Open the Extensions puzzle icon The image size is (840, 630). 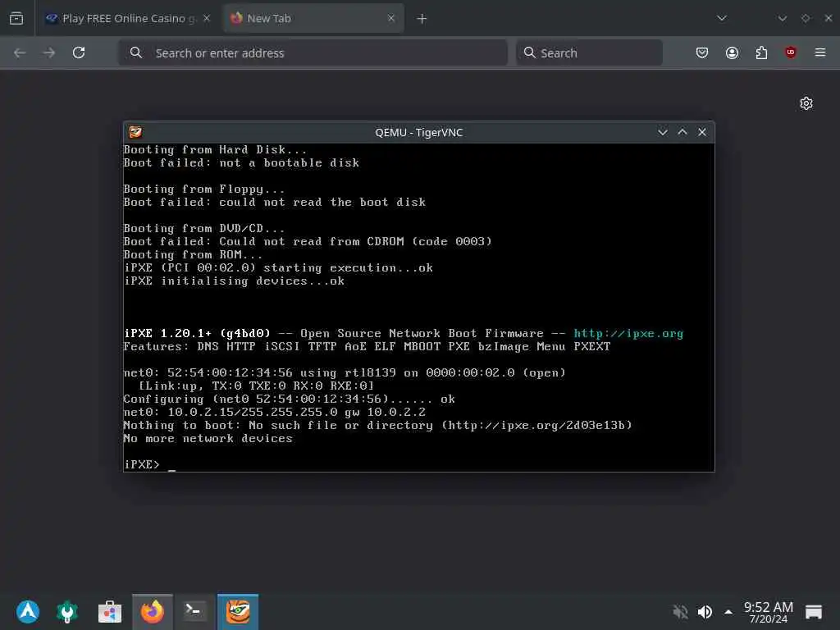pyautogui.click(x=761, y=52)
